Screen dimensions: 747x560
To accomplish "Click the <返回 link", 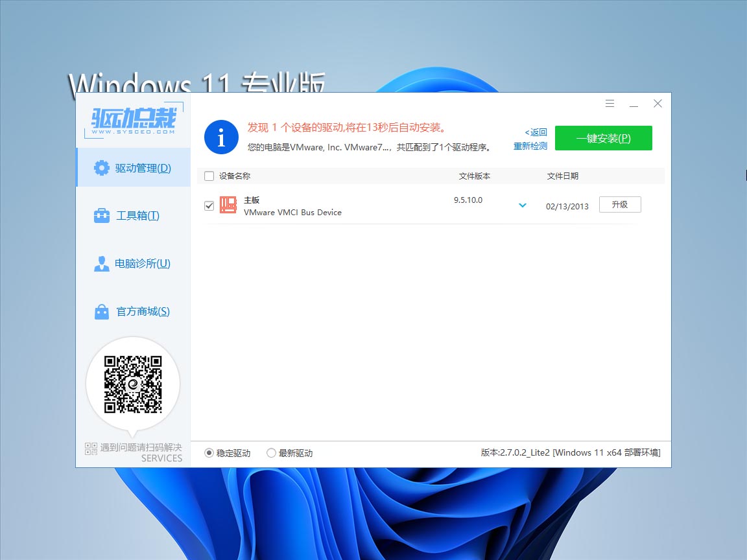I will (x=536, y=132).
